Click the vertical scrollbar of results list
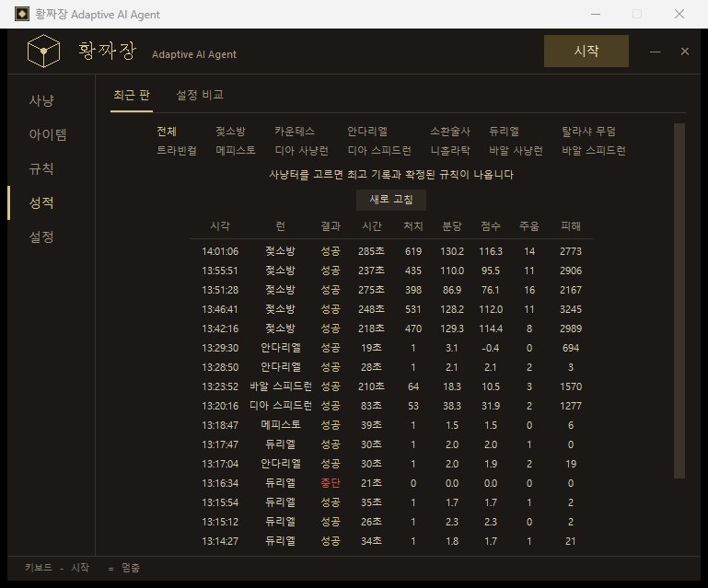The image size is (708, 588). pos(679,301)
